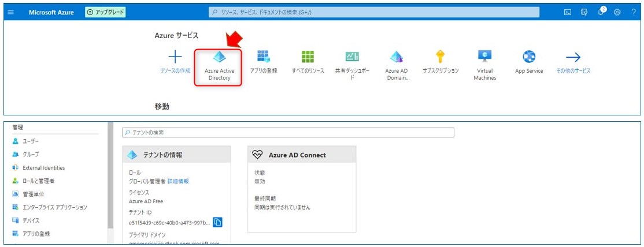Focus the テナントの検索 search box

pos(288,133)
